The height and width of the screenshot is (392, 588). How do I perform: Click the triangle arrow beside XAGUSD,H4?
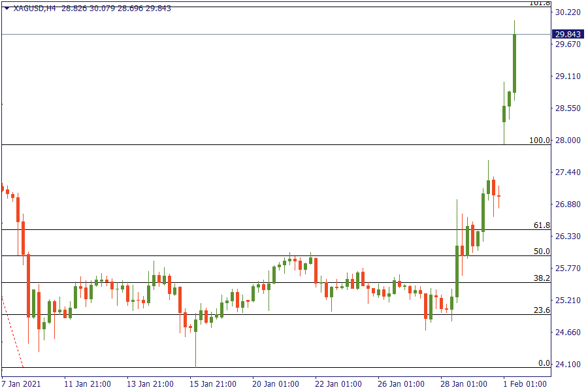[x=7, y=8]
